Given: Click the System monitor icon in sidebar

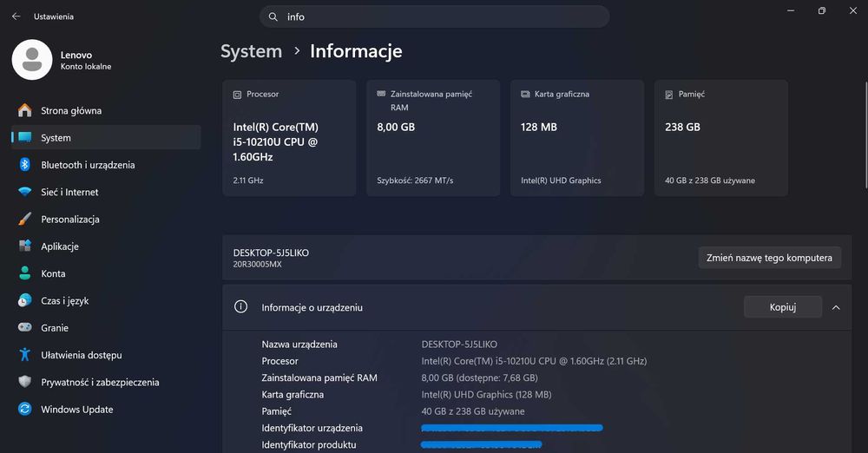Looking at the screenshot, I should pos(25,137).
